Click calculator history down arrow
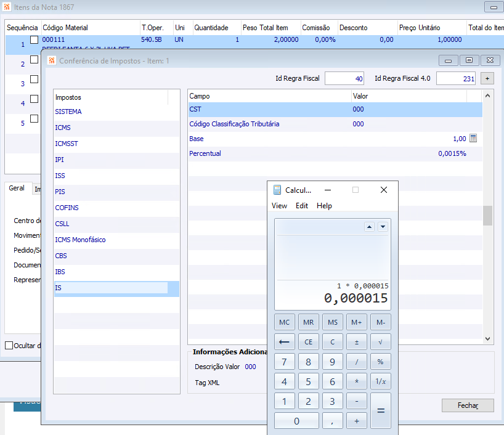504x435 pixels. (383, 227)
